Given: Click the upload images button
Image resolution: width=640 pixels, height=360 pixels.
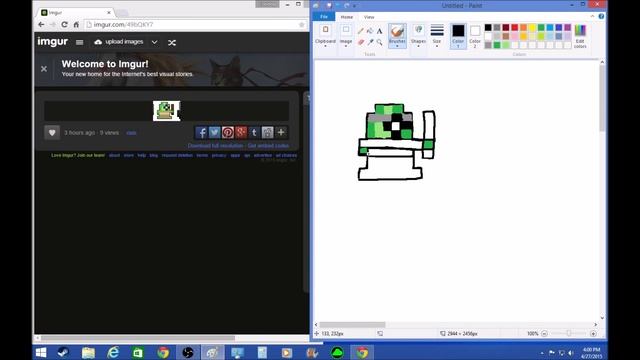Looking at the screenshot, I should pyautogui.click(x=119, y=42).
